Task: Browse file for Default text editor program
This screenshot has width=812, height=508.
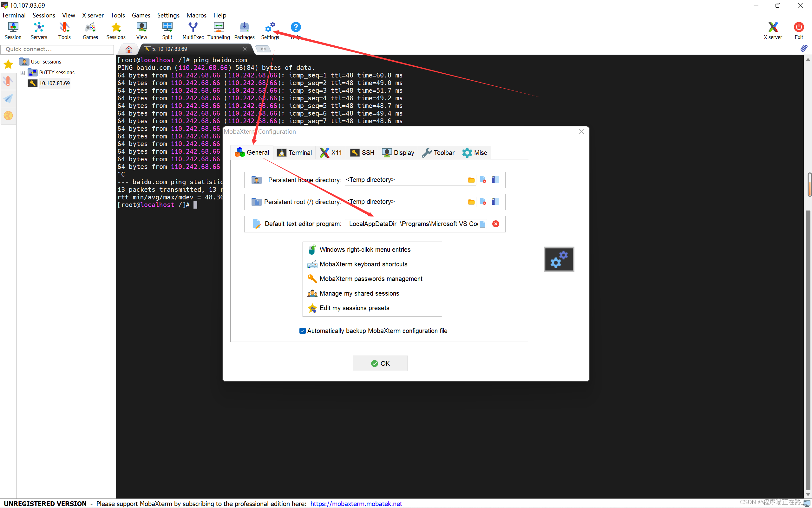Action: 482,224
